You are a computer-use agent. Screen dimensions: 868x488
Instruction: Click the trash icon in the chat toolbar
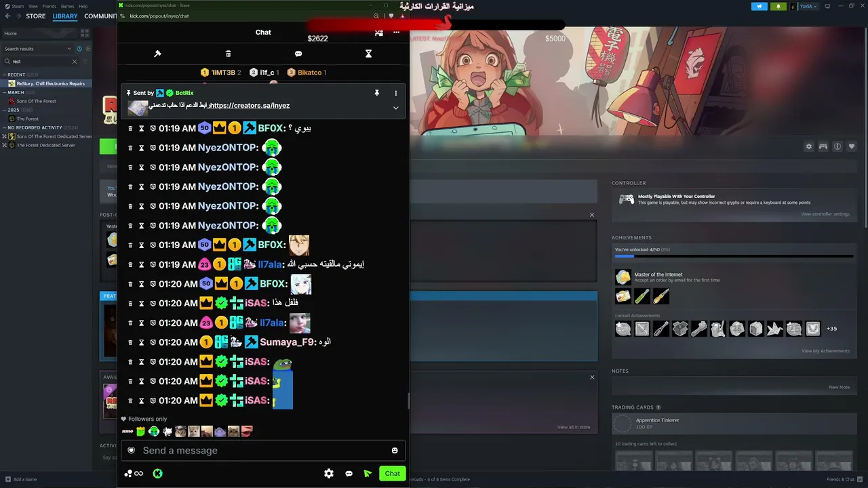tap(228, 54)
